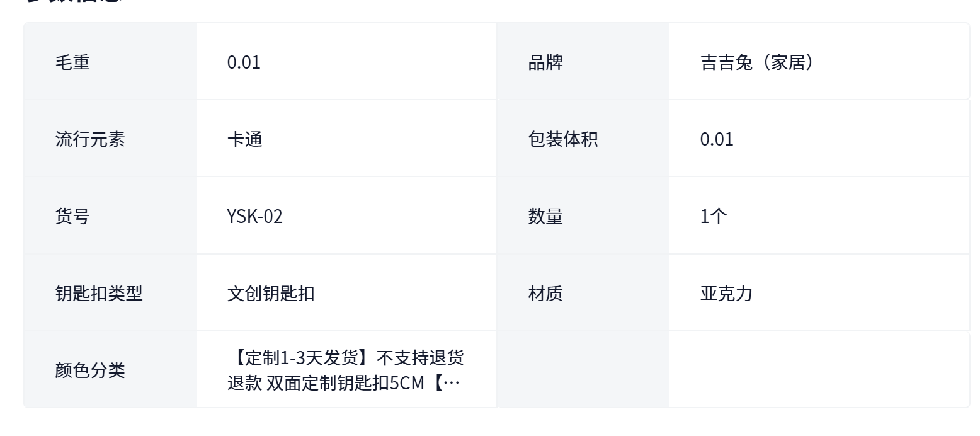980x436 pixels.
Task: Click the 毛重 label cell
Action: (x=72, y=62)
